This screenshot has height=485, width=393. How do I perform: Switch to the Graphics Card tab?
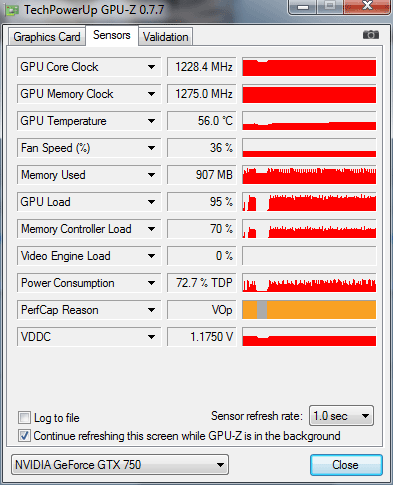tap(47, 37)
